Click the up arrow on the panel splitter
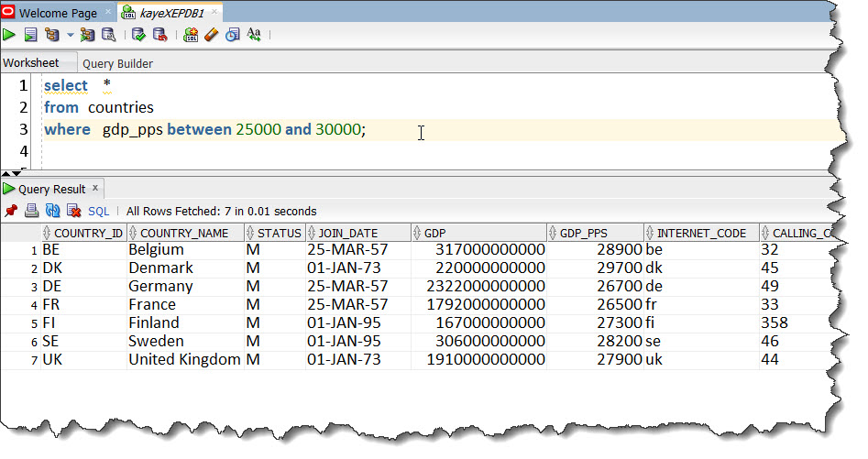This screenshot has height=459, width=868. coord(5,174)
